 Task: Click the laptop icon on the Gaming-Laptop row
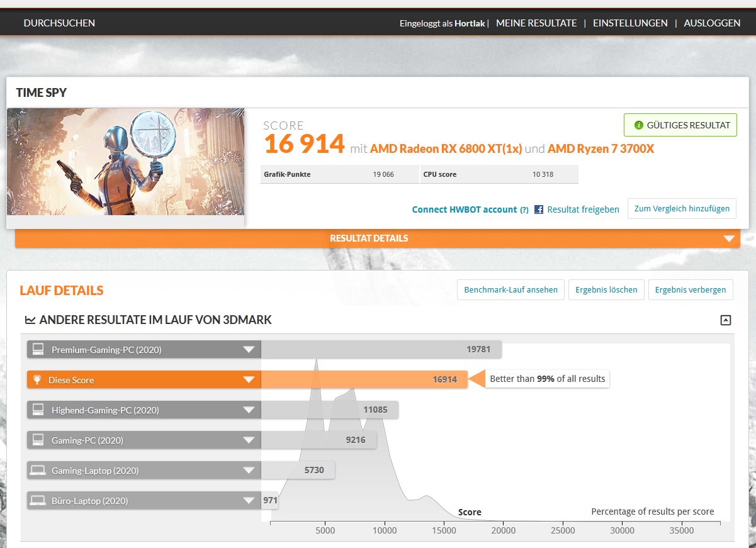pos(38,470)
